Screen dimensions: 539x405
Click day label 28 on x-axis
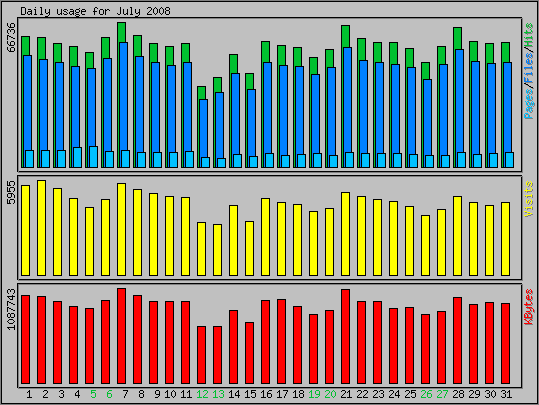(x=458, y=394)
